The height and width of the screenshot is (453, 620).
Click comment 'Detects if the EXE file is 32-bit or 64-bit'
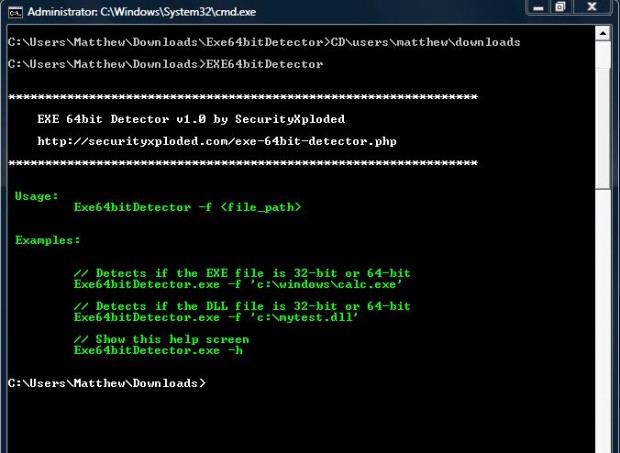click(242, 273)
